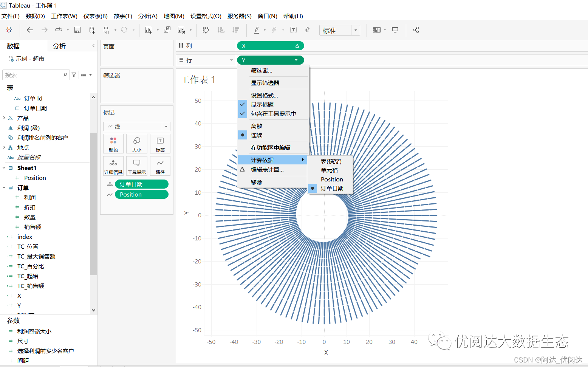This screenshot has height=367, width=588.
Task: Open the 分析(A) menu
Action: point(148,16)
